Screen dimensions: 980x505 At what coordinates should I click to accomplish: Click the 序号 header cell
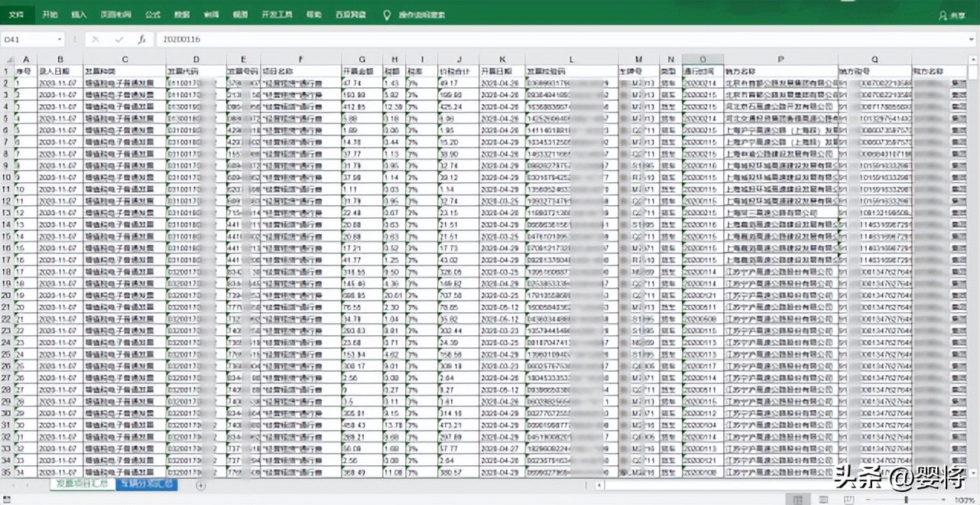(x=25, y=70)
